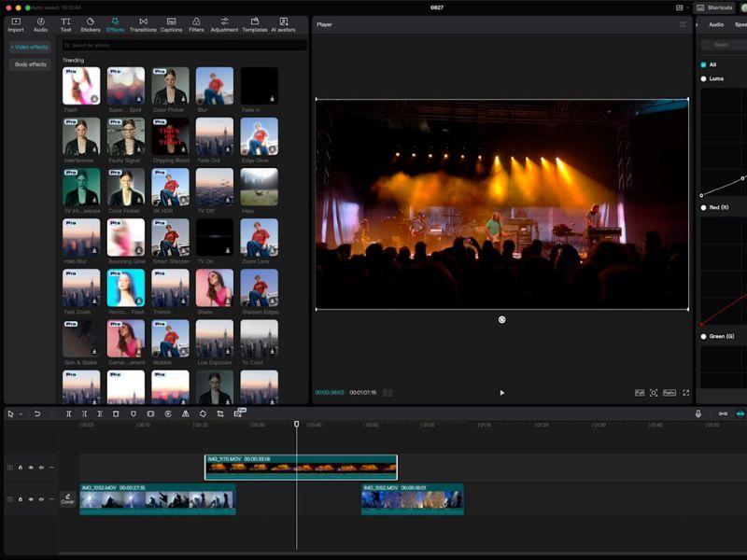The height and width of the screenshot is (560, 747).
Task: Select the Luma channel option
Action: tap(703, 78)
